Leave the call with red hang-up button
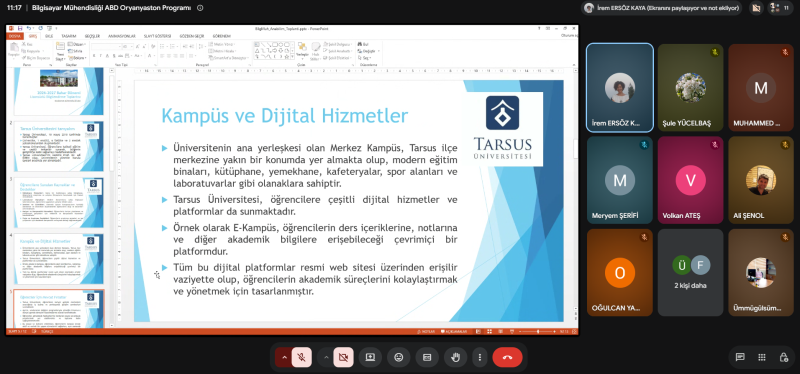The image size is (800, 374). [507, 357]
